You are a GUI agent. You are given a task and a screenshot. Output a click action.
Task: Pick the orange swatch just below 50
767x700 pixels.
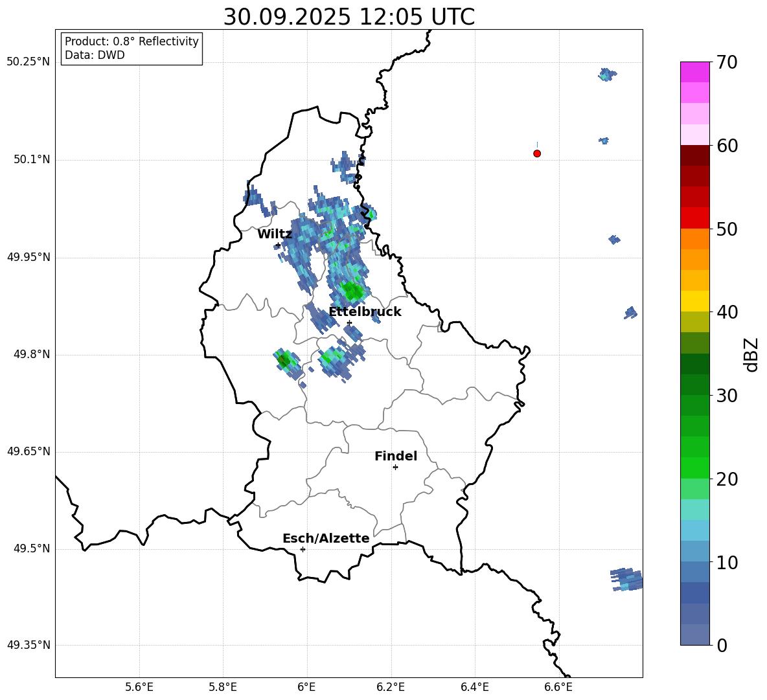[695, 238]
